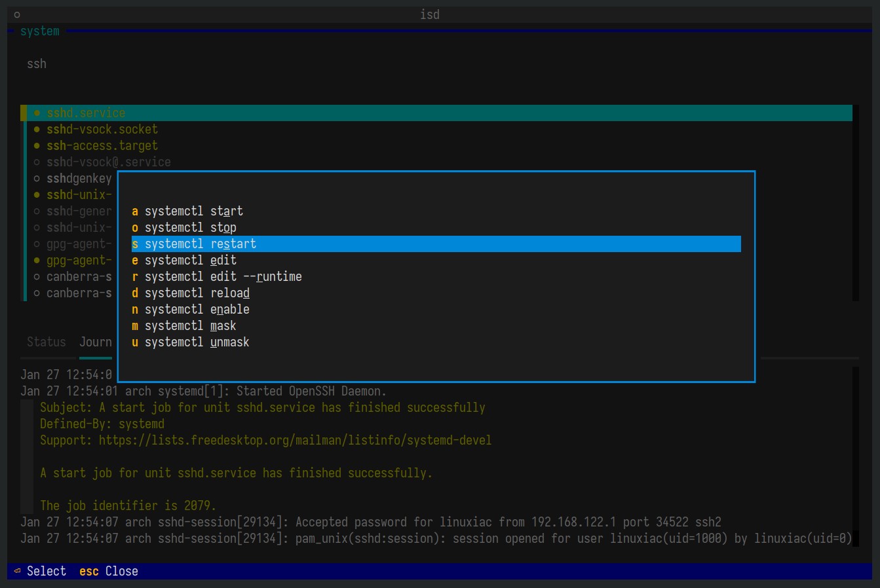Screen dimensions: 880x588
Task: Open the Status tab
Action: tap(47, 342)
